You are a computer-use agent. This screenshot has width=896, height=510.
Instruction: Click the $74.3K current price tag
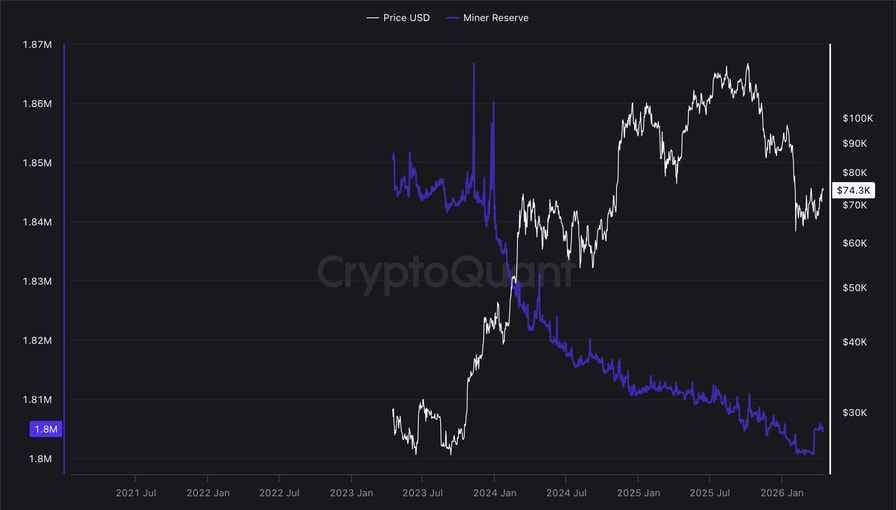pos(853,190)
